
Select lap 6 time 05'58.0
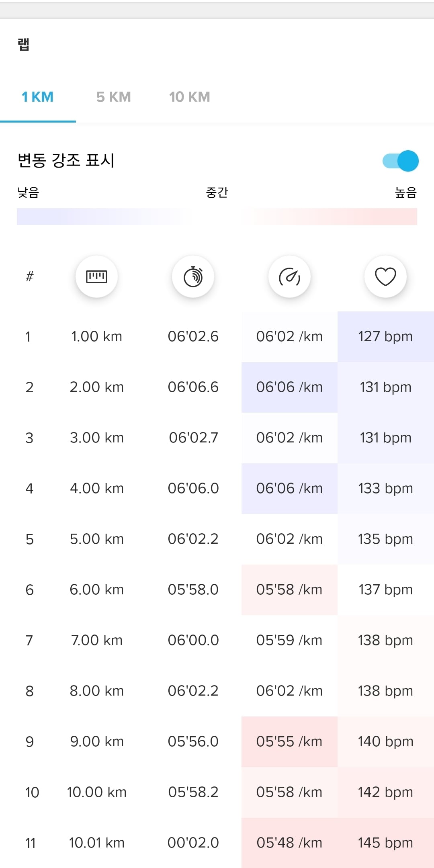(x=193, y=590)
